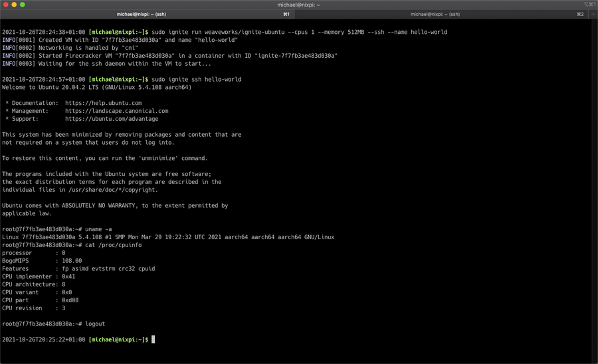The width and height of the screenshot is (598, 364).
Task: Switch to the first michael@nixpi ssh tab
Action: (x=148, y=14)
